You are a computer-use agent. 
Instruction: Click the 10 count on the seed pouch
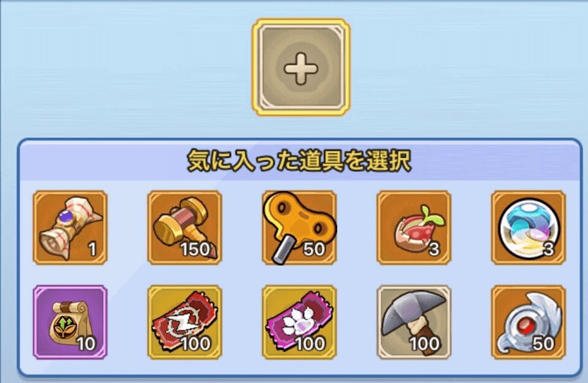(85, 344)
